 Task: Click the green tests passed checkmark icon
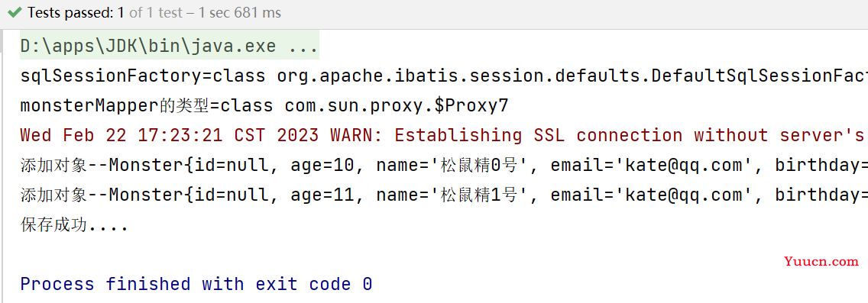[15, 13]
